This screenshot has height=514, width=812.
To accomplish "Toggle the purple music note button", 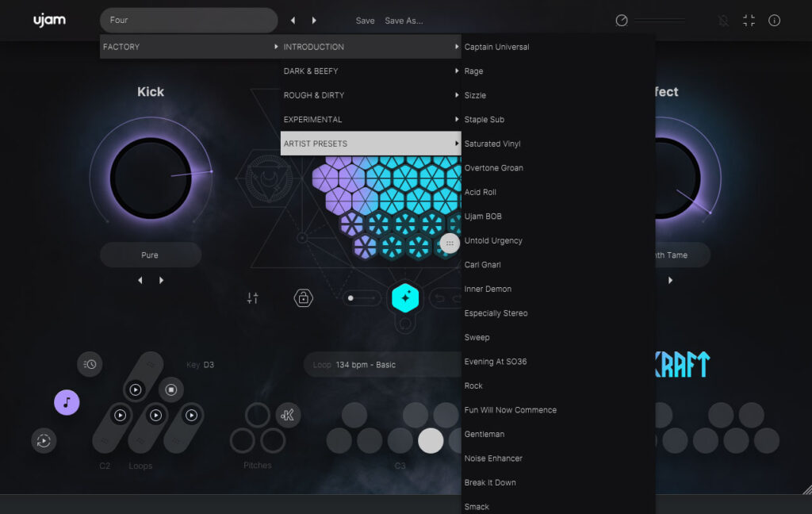I will pos(67,403).
